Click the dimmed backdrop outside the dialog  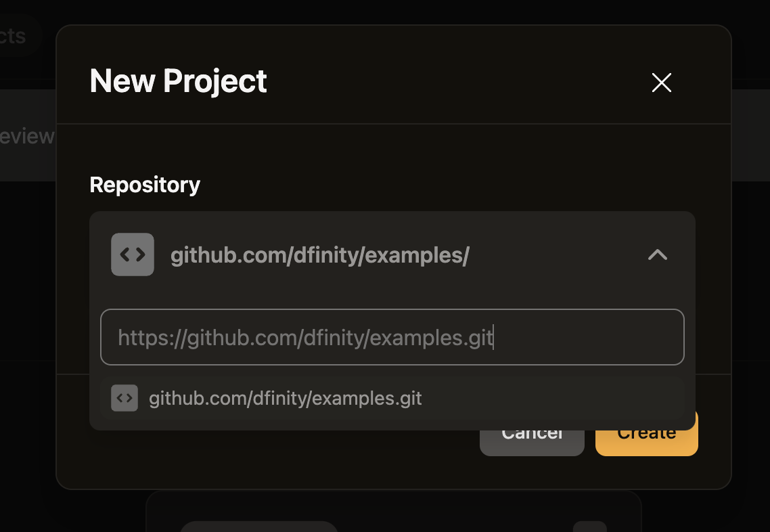click(751, 294)
